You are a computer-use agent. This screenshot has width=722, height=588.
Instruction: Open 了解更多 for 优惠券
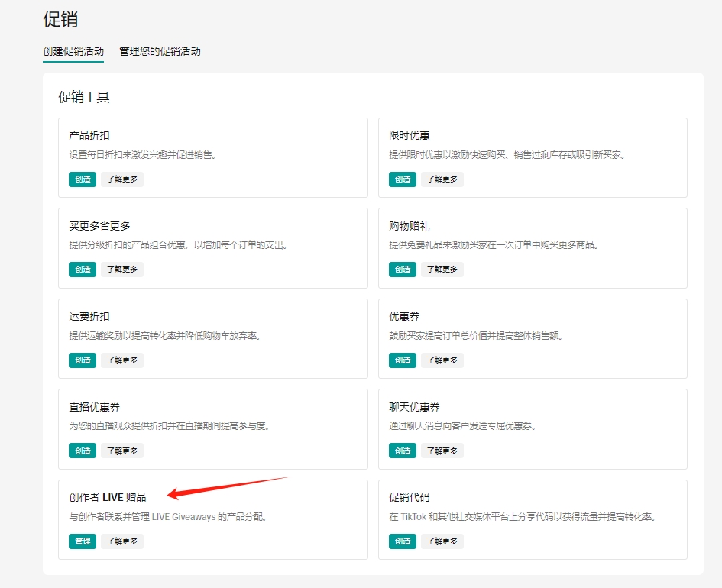click(x=442, y=360)
